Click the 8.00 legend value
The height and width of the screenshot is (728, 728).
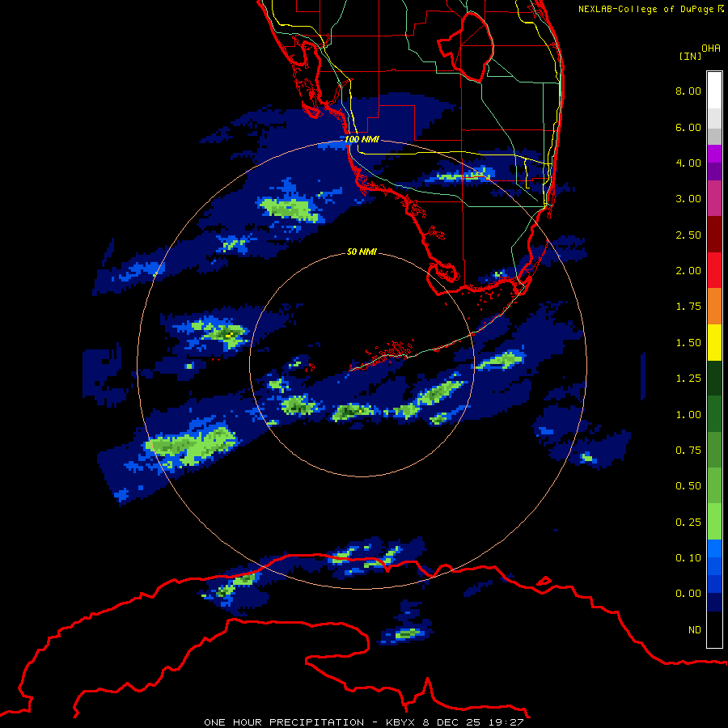click(688, 91)
